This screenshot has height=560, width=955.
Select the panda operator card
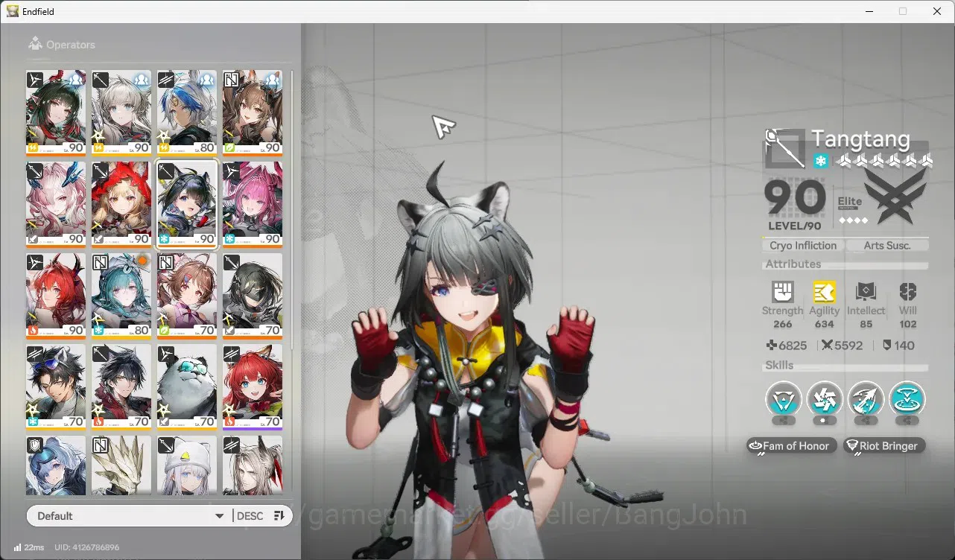coord(187,387)
